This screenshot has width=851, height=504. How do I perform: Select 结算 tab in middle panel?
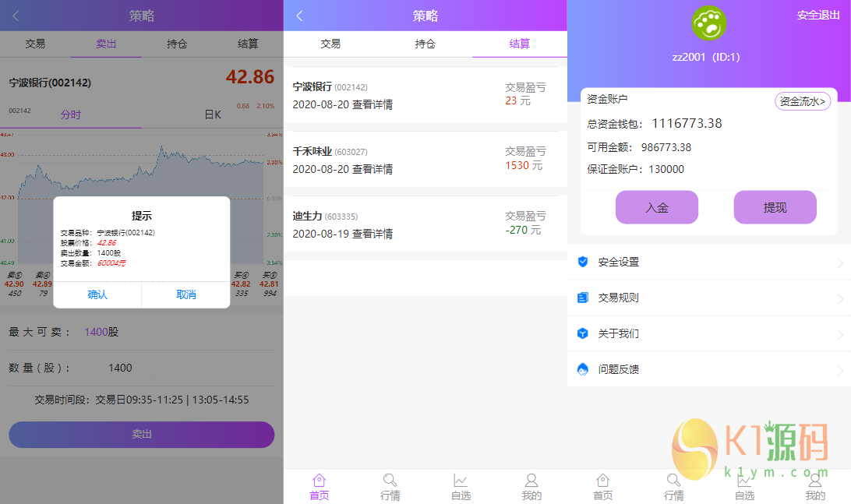(519, 44)
